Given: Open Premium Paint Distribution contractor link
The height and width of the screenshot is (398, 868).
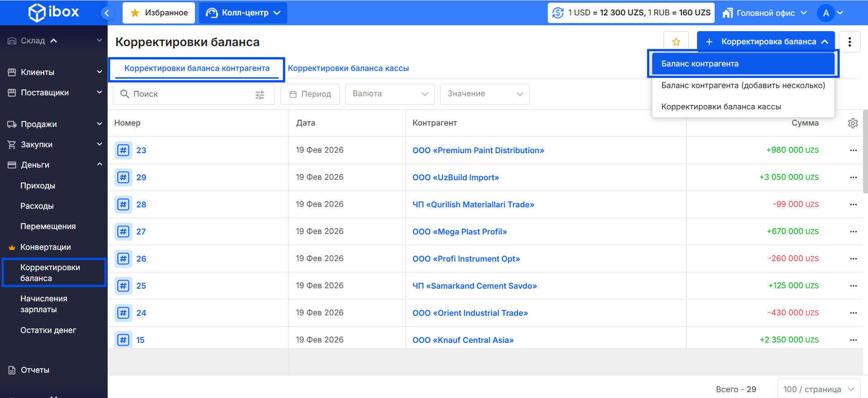Looking at the screenshot, I should (478, 150).
